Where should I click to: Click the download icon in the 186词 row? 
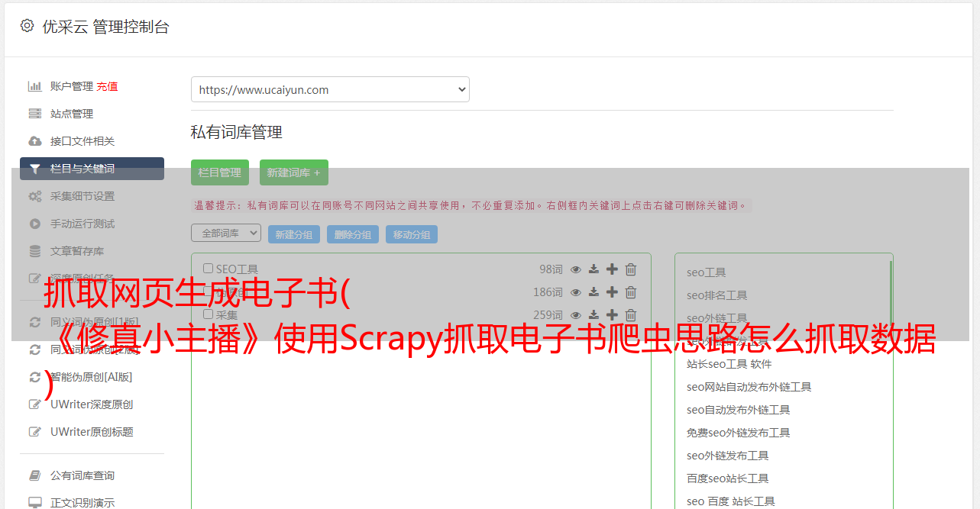593,292
